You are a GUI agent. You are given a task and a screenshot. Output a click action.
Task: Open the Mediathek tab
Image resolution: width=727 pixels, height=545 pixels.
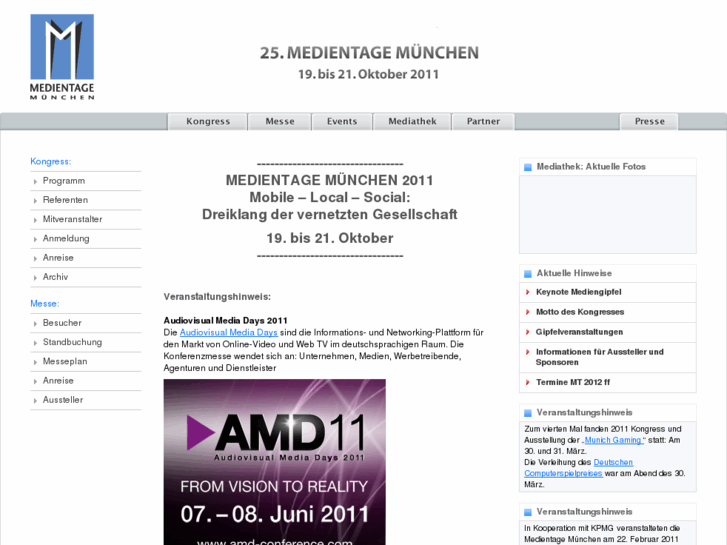click(412, 122)
